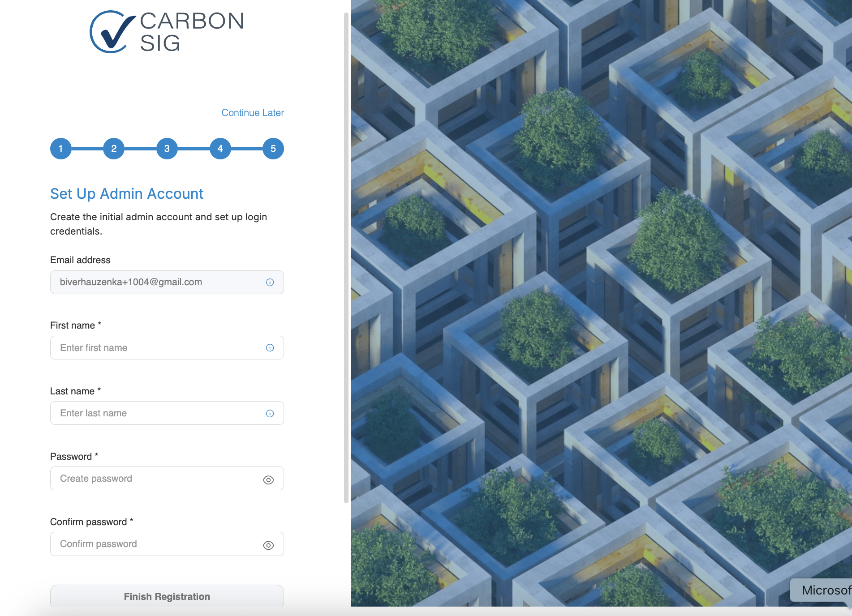
Task: Click the Finish Registration button
Action: [167, 596]
